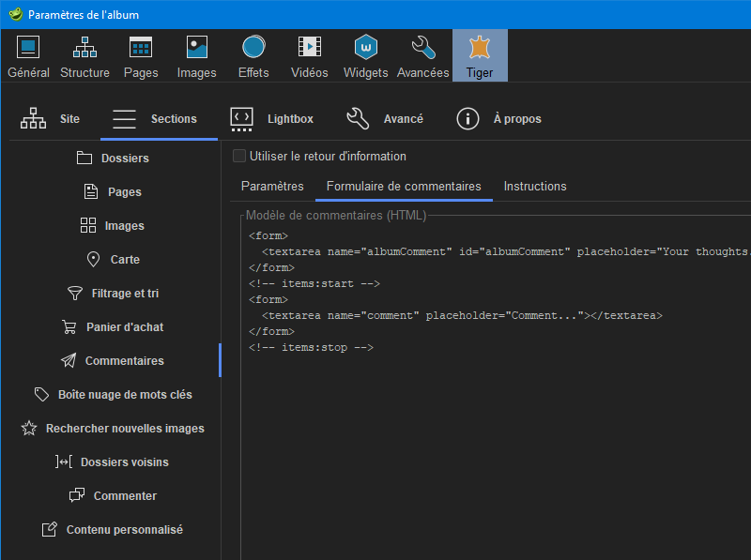This screenshot has height=560, width=751.
Task: Open the Widgets settings icon
Action: (366, 55)
